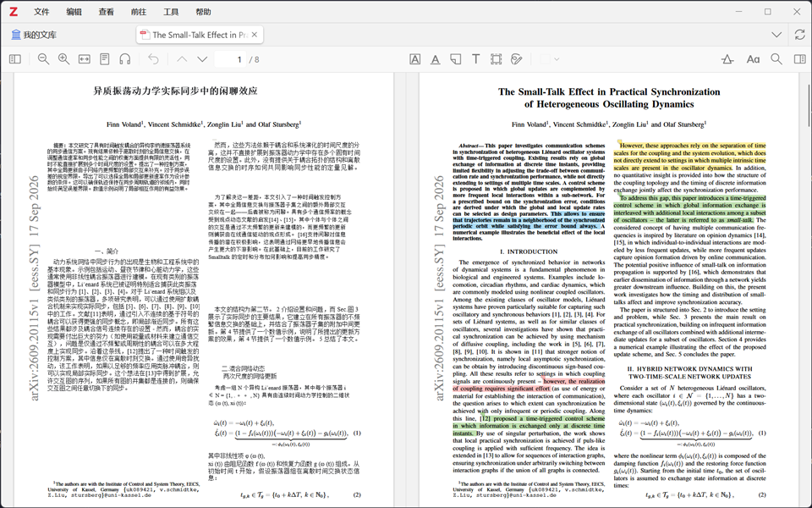The height and width of the screenshot is (508, 812).
Task: Zoom in on the PDF
Action: pyautogui.click(x=63, y=59)
